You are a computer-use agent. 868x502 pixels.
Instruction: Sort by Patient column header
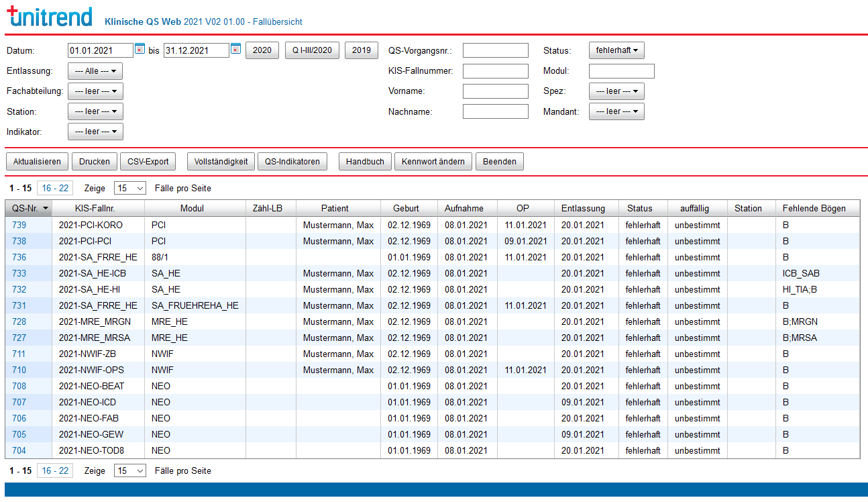pos(338,209)
